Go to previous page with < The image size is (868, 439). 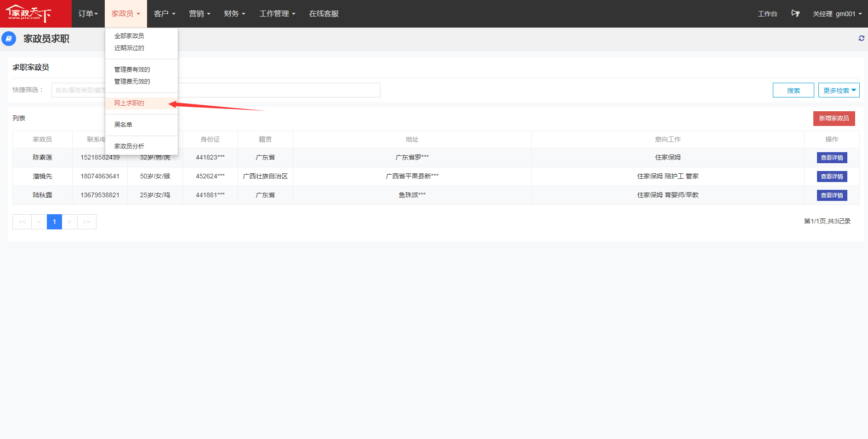[39, 222]
